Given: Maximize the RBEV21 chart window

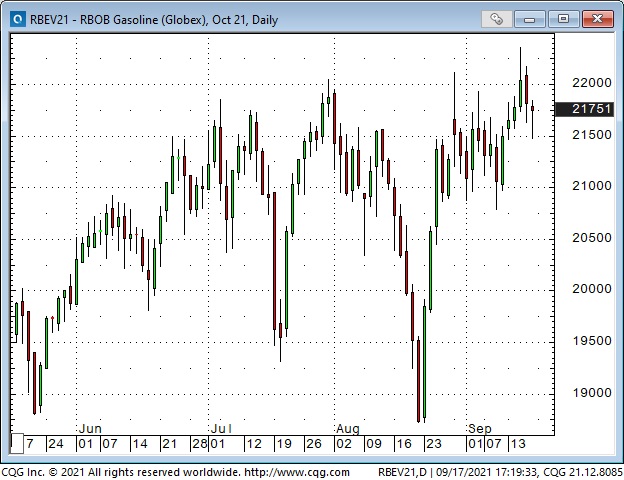Looking at the screenshot, I should pyautogui.click(x=563, y=19).
